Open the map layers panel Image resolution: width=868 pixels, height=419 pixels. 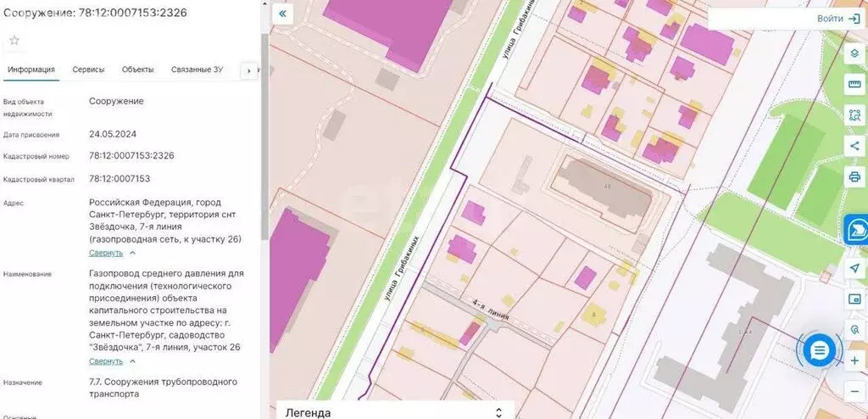click(854, 53)
